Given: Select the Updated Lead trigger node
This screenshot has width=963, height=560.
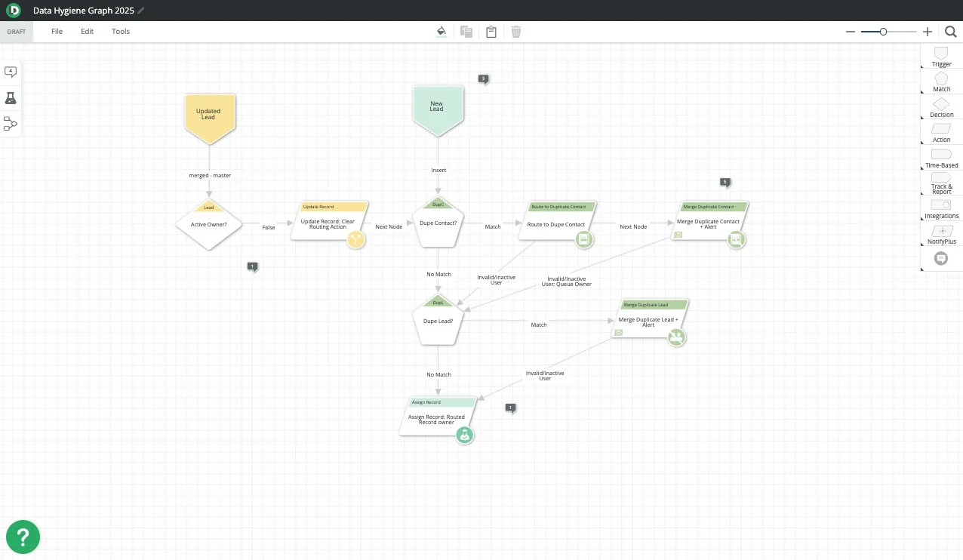Looking at the screenshot, I should click(208, 117).
